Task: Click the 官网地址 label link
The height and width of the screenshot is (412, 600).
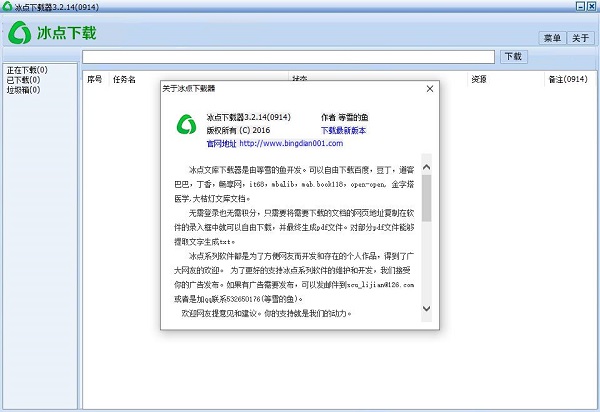Action: [x=221, y=143]
